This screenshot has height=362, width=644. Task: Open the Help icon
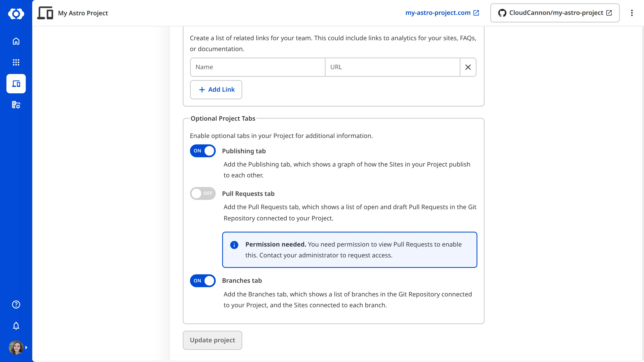[16, 304]
